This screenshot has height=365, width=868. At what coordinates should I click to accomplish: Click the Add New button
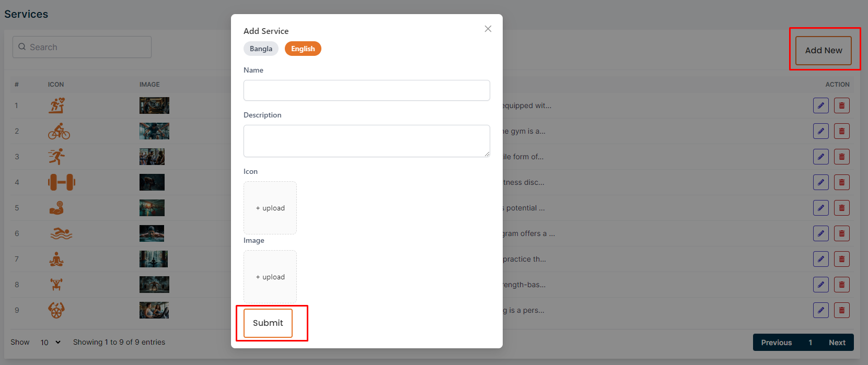[x=823, y=51]
